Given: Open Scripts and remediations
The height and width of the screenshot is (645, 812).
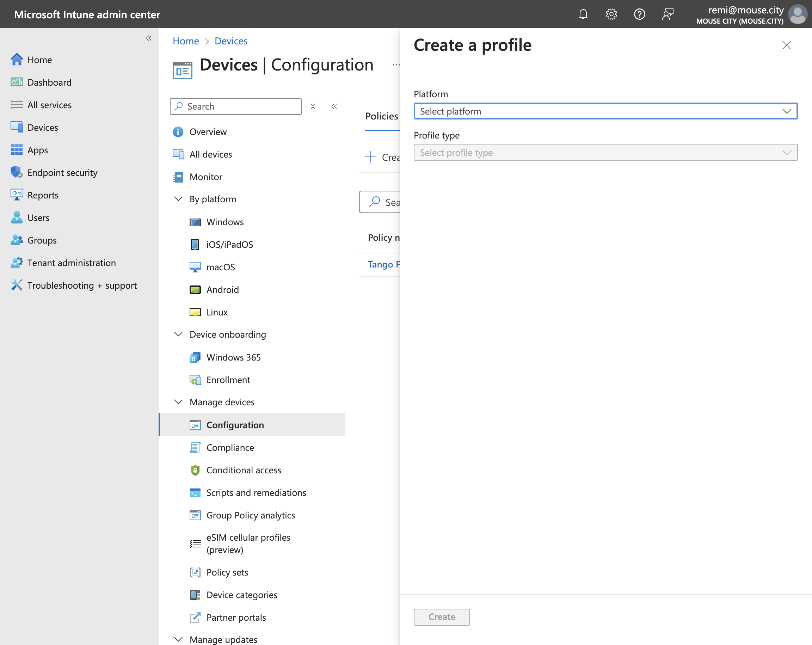Looking at the screenshot, I should click(x=256, y=493).
